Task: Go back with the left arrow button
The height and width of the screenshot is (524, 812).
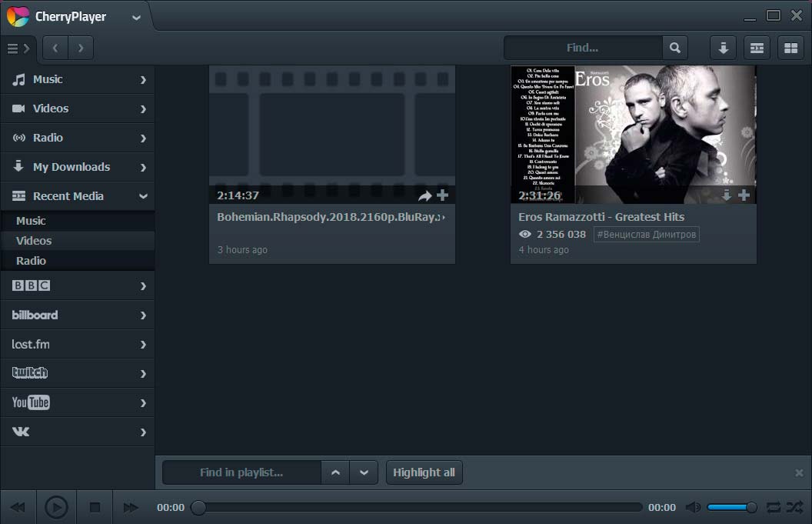Action: point(55,48)
